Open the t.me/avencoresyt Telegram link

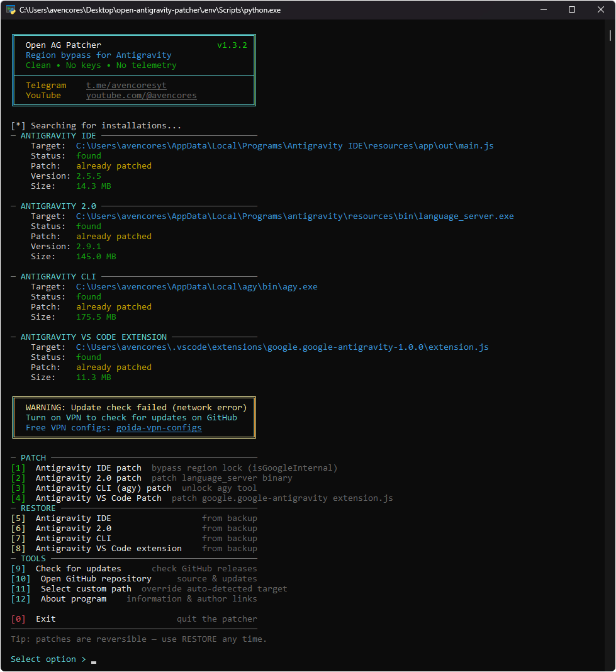pyautogui.click(x=126, y=86)
